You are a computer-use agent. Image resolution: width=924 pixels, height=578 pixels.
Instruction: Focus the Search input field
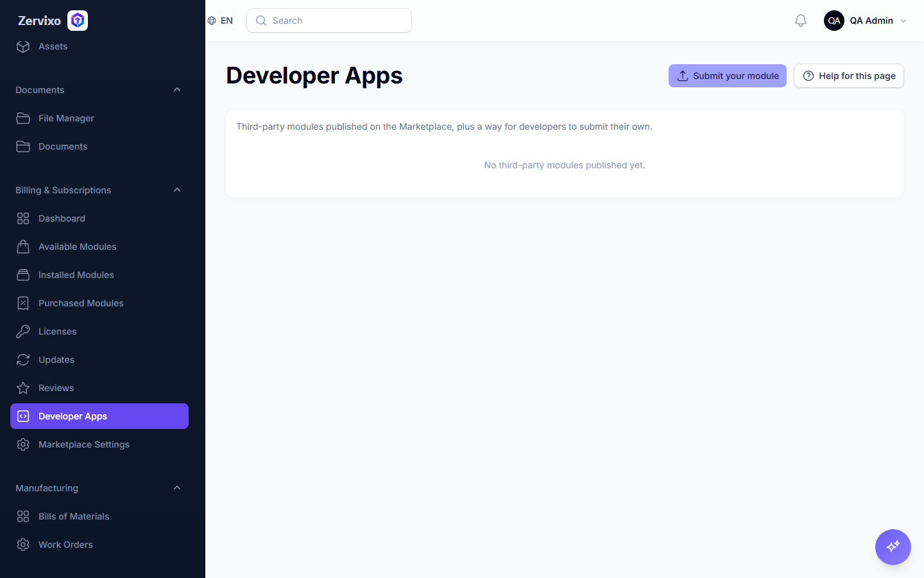[x=329, y=21]
